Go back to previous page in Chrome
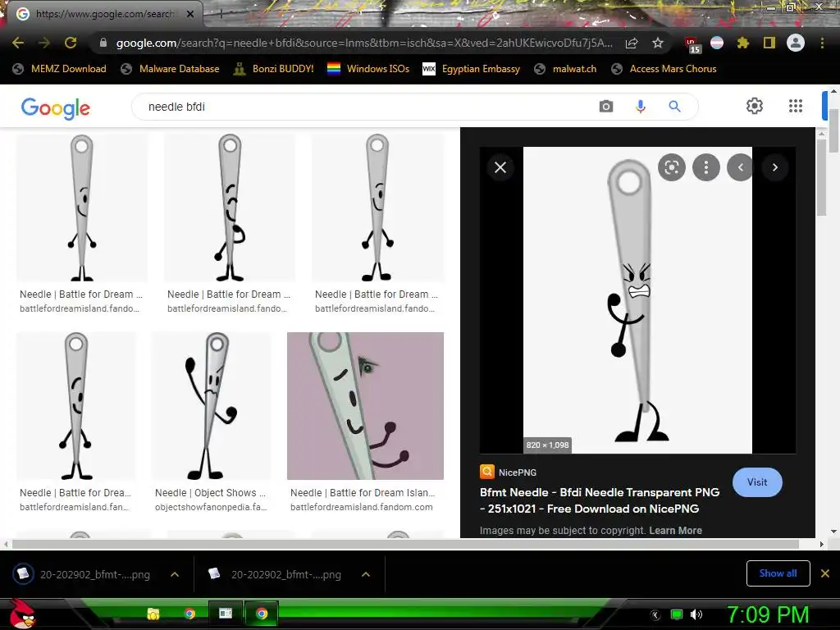This screenshot has height=630, width=840. click(18, 43)
